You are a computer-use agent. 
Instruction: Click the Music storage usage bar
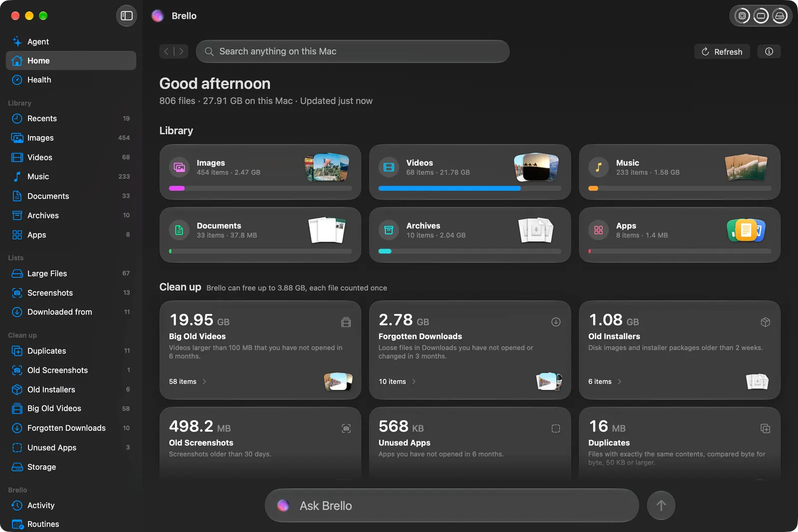pyautogui.click(x=679, y=188)
